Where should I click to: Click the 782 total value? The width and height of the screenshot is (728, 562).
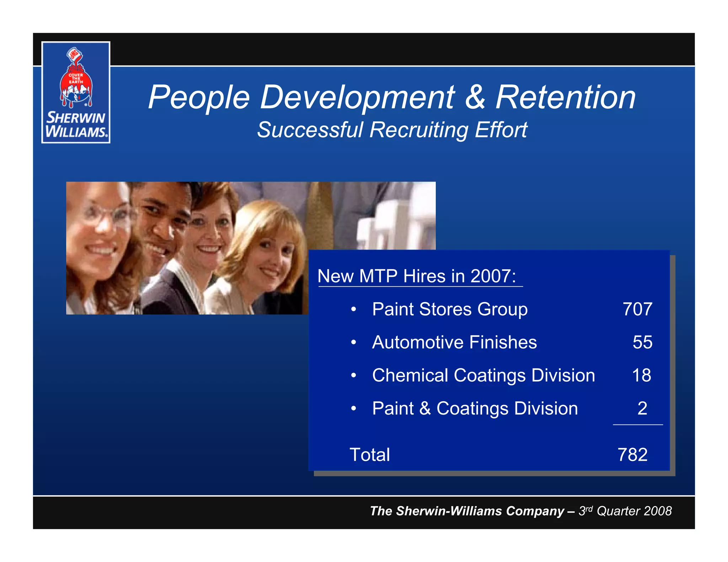632,455
